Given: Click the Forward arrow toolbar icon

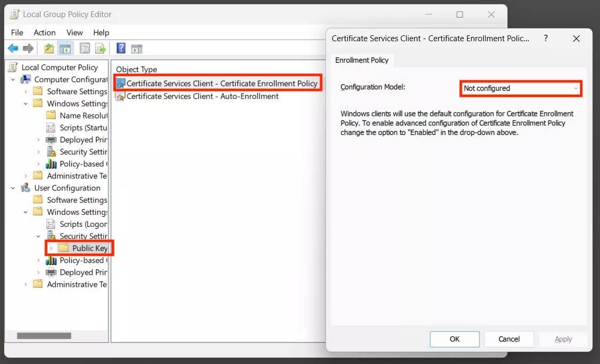Looking at the screenshot, I should 28,49.
